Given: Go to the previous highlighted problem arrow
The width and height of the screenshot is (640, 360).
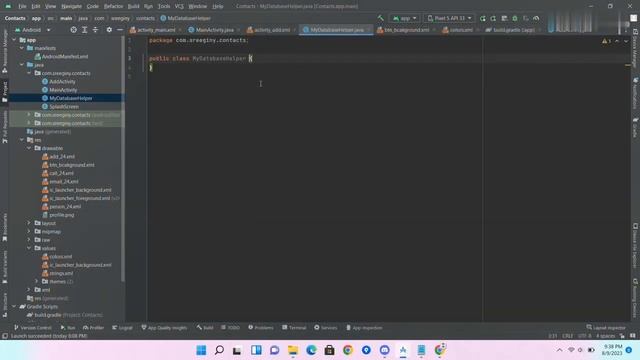Looking at the screenshot, I should pyautogui.click(x=617, y=41).
